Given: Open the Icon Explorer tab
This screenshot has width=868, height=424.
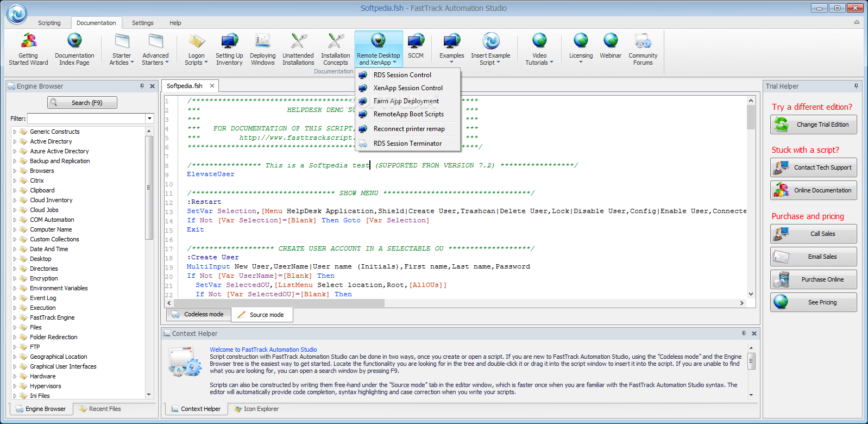Looking at the screenshot, I should [256, 409].
